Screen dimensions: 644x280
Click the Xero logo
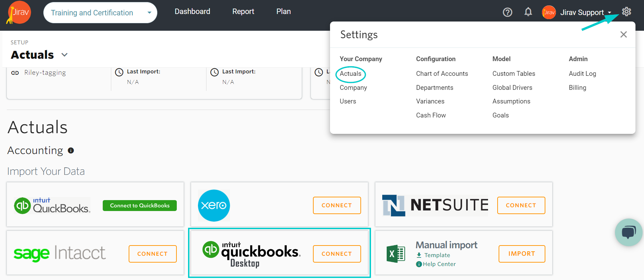(214, 205)
